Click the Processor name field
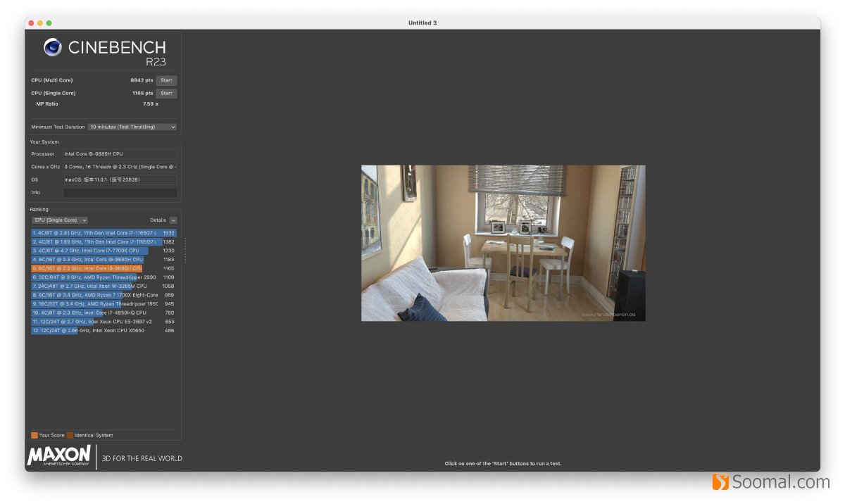Screen dimensions: 845x504 pyautogui.click(x=120, y=153)
